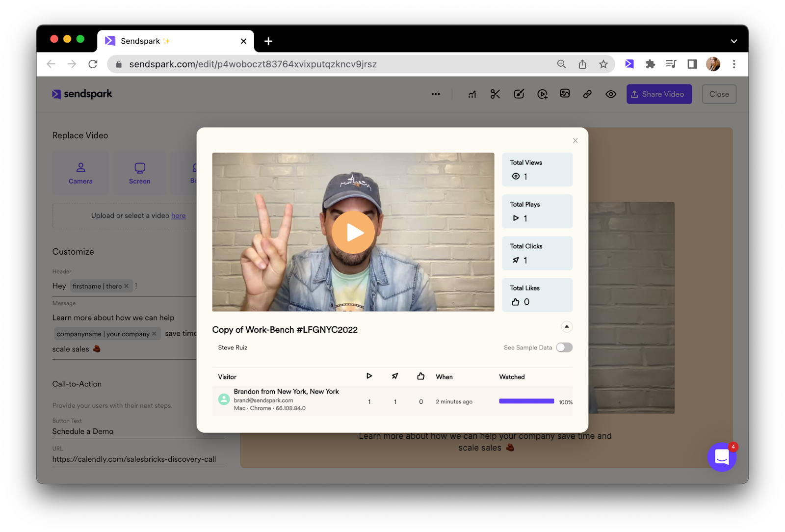Screen dimensions: 785x532
Task: Open the three-dot more options menu
Action: (436, 94)
